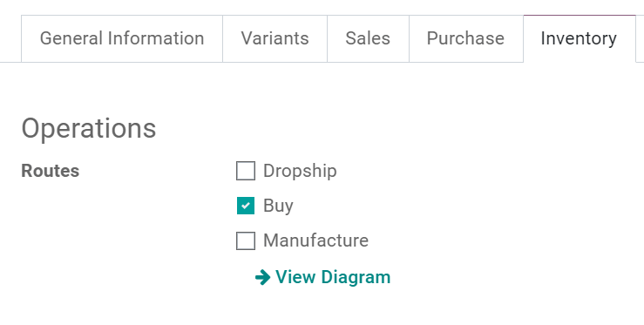Open the General Information tab
The image size is (644, 325).
tap(122, 38)
